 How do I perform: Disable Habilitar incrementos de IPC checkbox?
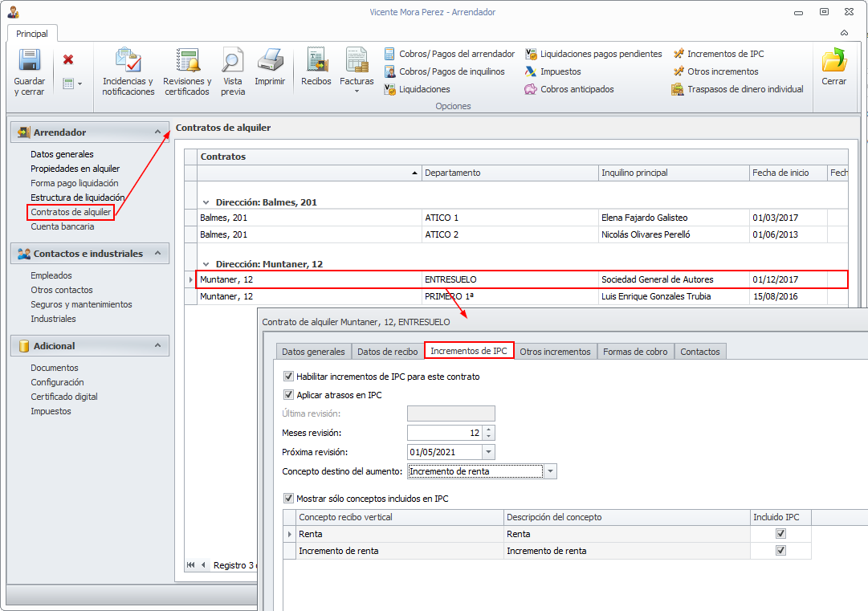coord(289,376)
